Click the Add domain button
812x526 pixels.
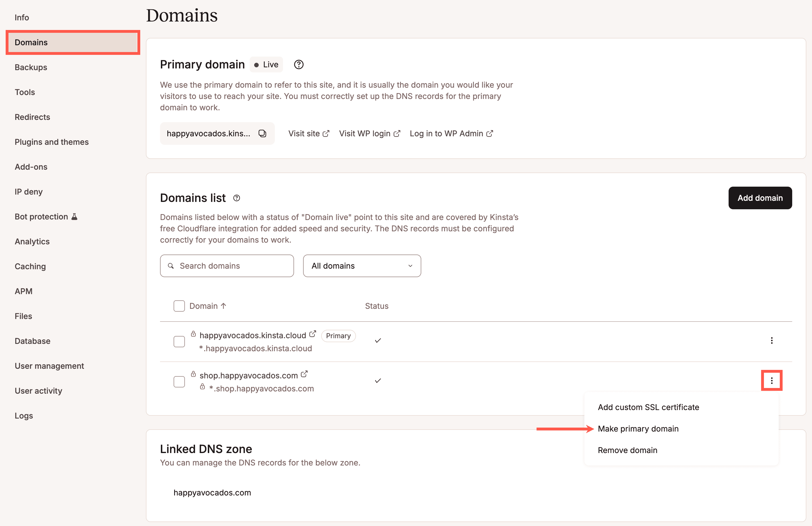pos(760,198)
